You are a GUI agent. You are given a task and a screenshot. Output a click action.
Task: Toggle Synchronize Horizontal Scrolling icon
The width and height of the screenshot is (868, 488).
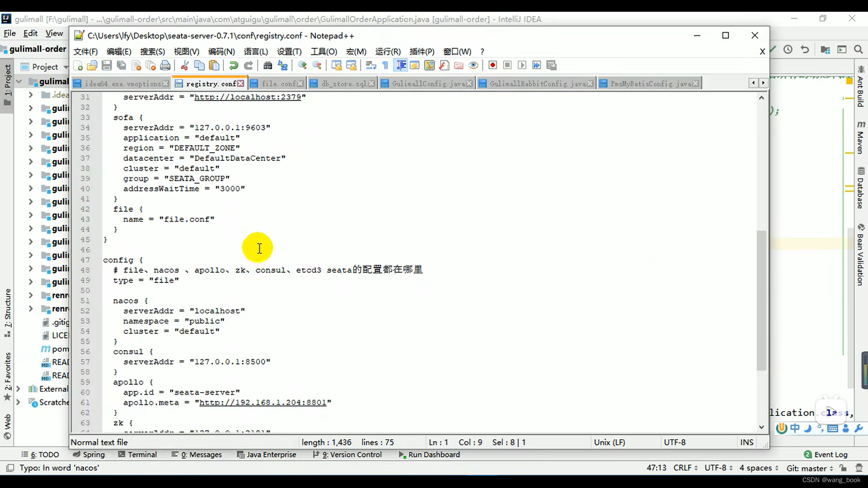point(351,66)
